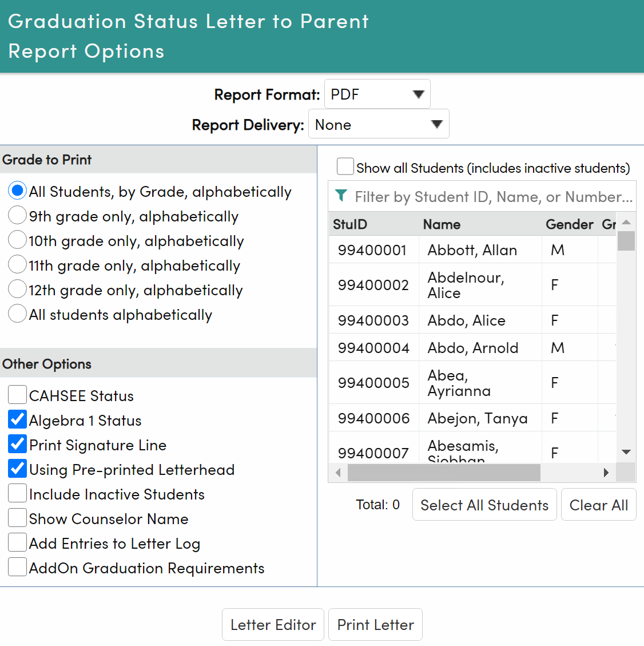Click the left arrow of the horizontal scrollbar
Viewport: 644px width, 646px height.
[x=337, y=473]
